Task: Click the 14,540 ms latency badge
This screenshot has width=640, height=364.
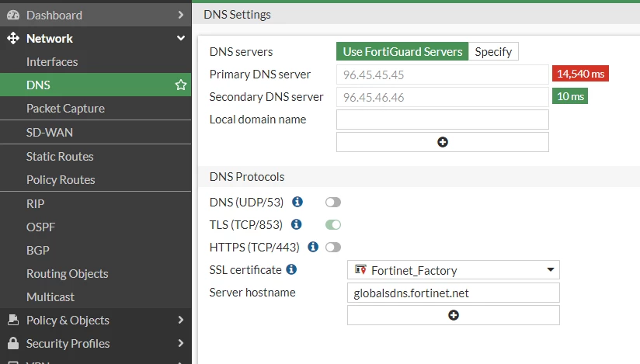Action: tap(580, 74)
